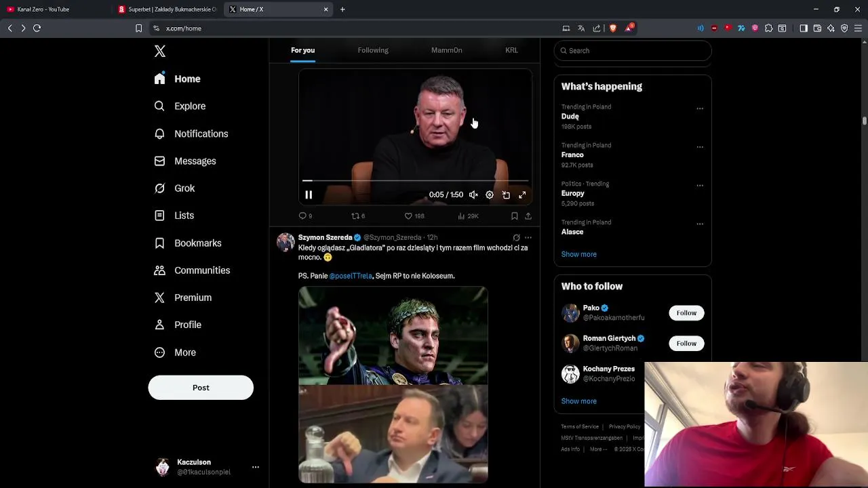This screenshot has height=488, width=868.
Task: Open the Terms of Service link
Action: click(580, 427)
